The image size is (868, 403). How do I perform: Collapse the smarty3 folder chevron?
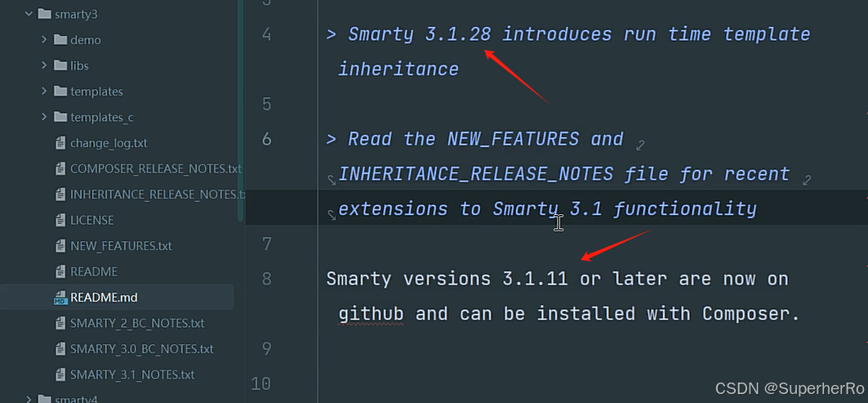[x=29, y=14]
